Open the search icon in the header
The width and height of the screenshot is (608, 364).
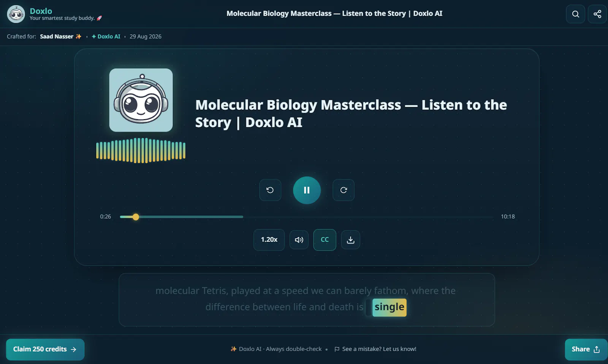(x=575, y=14)
